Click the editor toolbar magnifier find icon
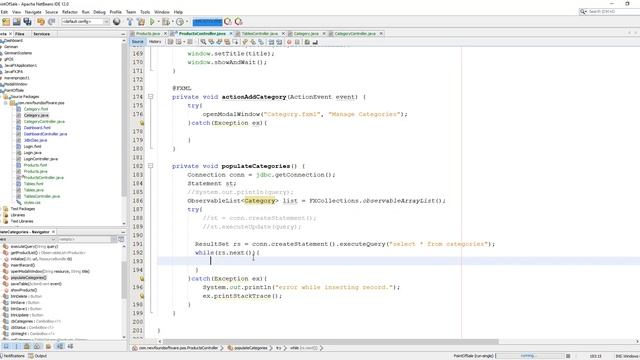The height and width of the screenshot is (360, 640). (203, 42)
